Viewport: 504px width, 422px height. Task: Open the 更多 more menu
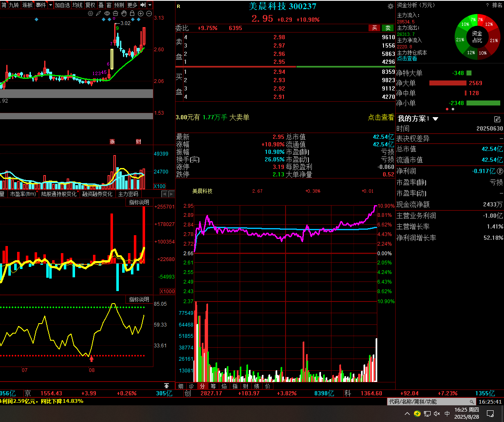pos(133,5)
